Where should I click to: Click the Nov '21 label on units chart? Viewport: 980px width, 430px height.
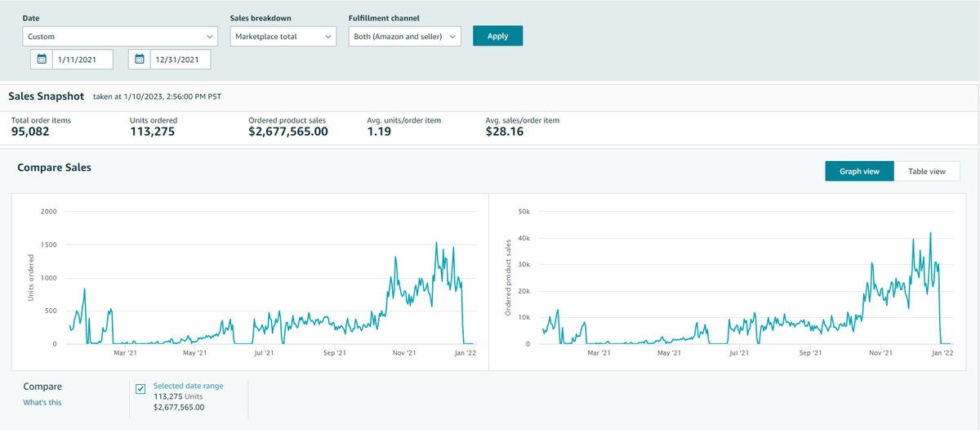[404, 353]
